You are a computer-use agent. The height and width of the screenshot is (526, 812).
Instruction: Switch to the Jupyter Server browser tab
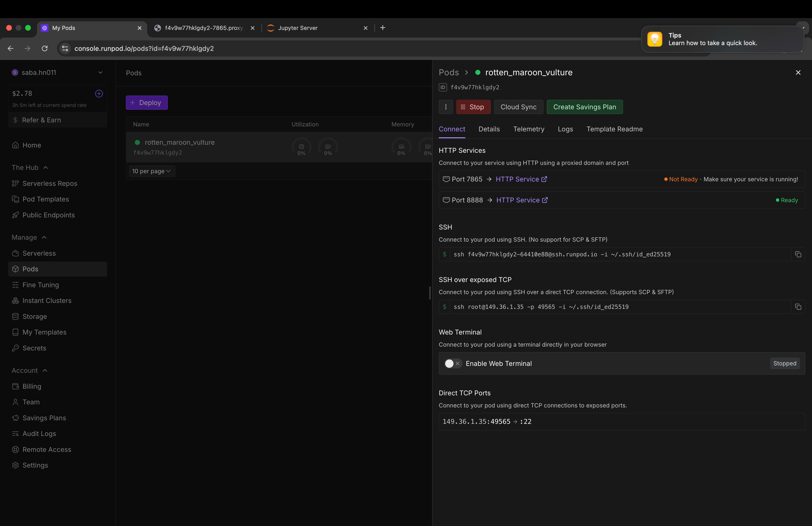(298, 28)
